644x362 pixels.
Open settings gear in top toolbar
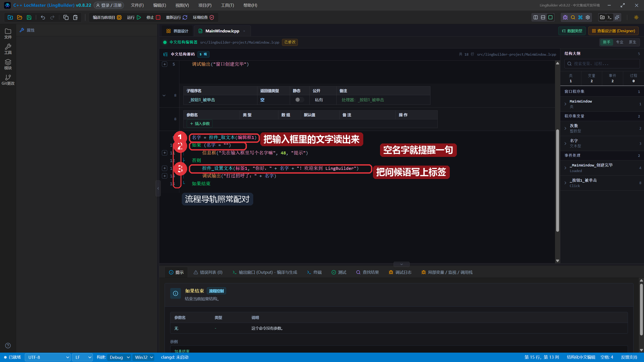click(588, 17)
